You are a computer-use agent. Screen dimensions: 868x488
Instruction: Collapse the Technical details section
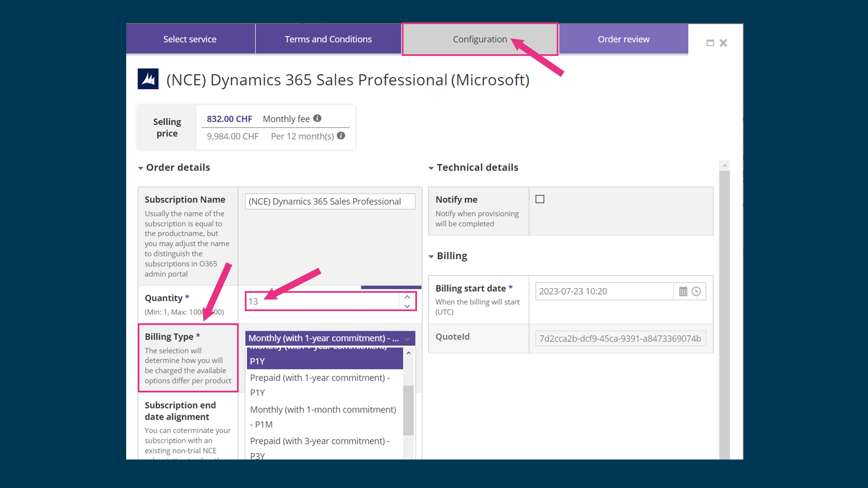click(x=431, y=168)
